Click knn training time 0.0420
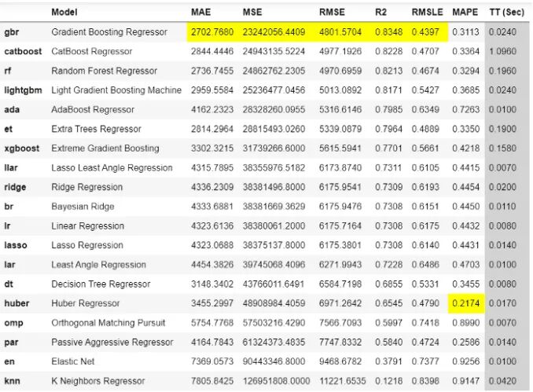Image resolution: width=533 pixels, height=392 pixels. (x=502, y=381)
